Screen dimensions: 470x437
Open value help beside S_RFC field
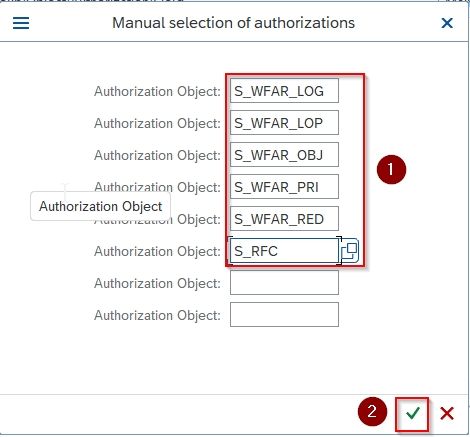pos(349,251)
